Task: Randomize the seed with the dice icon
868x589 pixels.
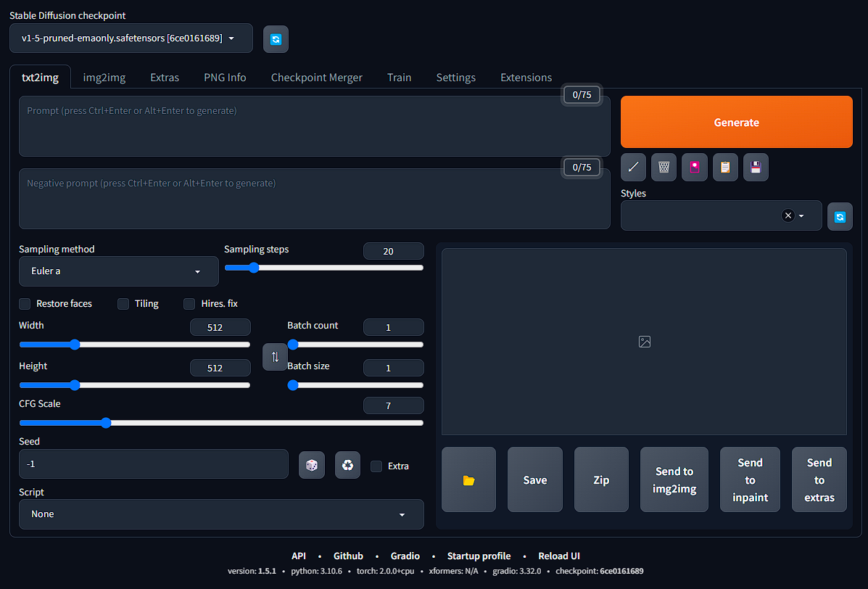Action: [x=312, y=465]
